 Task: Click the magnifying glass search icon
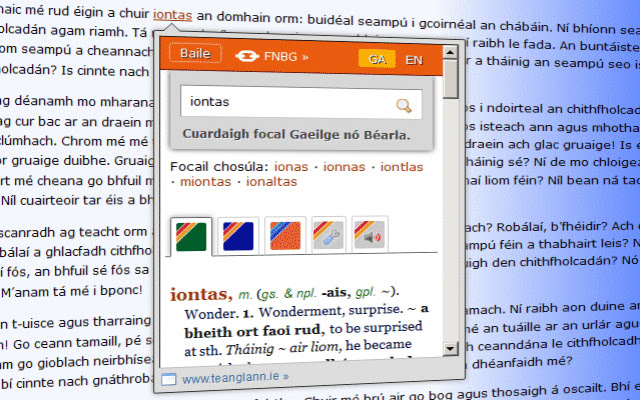click(404, 105)
